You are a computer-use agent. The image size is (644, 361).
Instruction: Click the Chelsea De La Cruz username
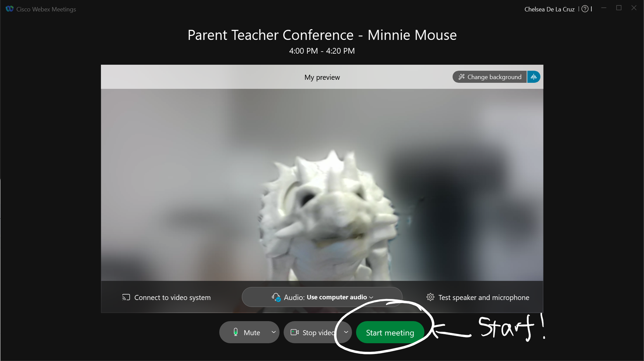(x=549, y=9)
